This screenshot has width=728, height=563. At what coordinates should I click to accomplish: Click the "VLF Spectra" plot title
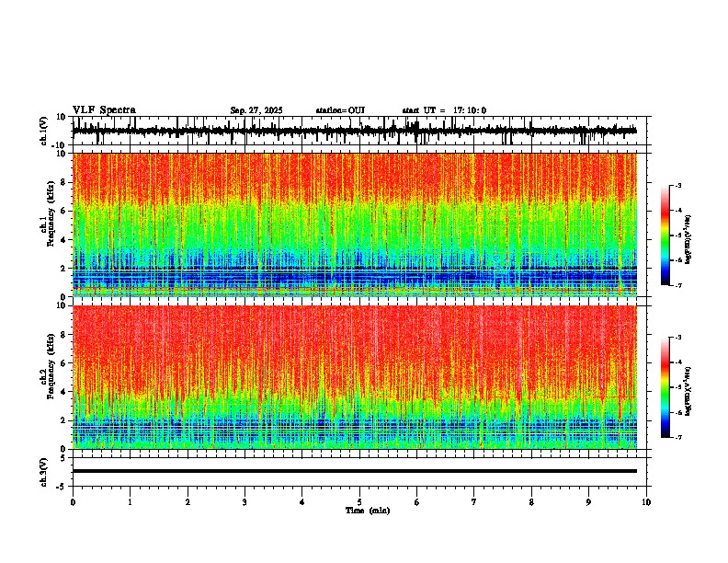click(x=104, y=110)
